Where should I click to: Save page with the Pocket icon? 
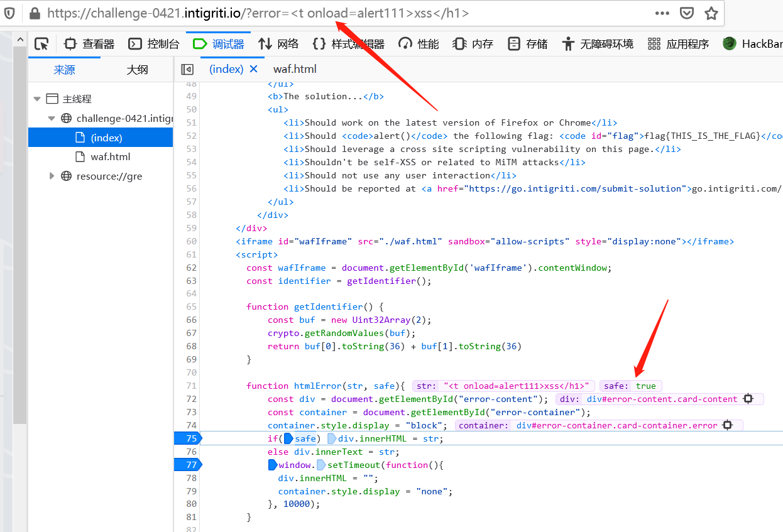[687, 13]
